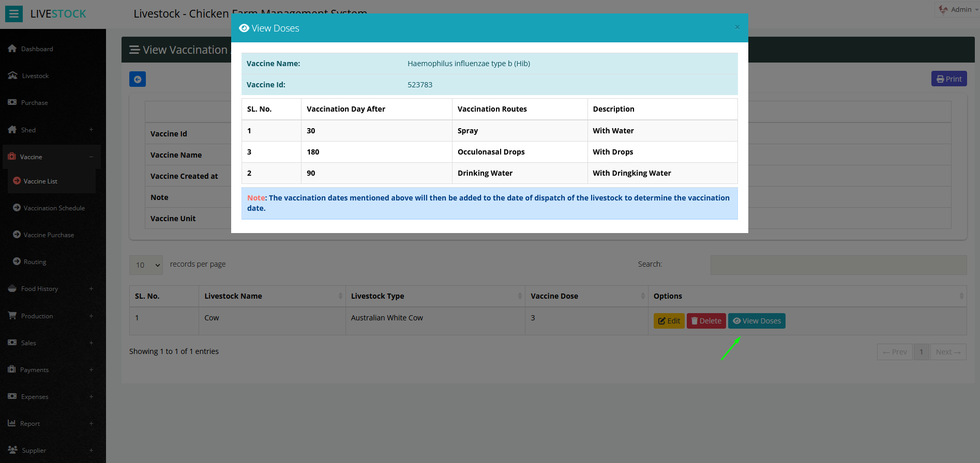
Task: Select Vaccine Purchase menu item
Action: (x=49, y=235)
